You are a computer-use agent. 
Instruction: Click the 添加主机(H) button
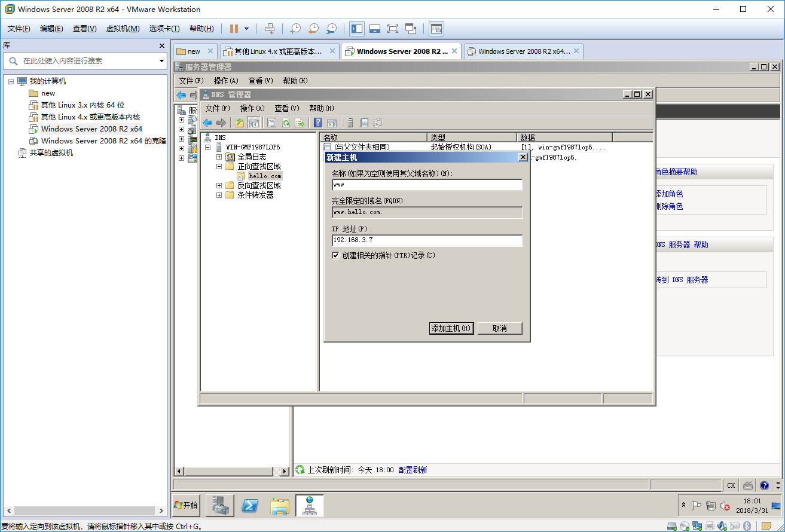[451, 328]
